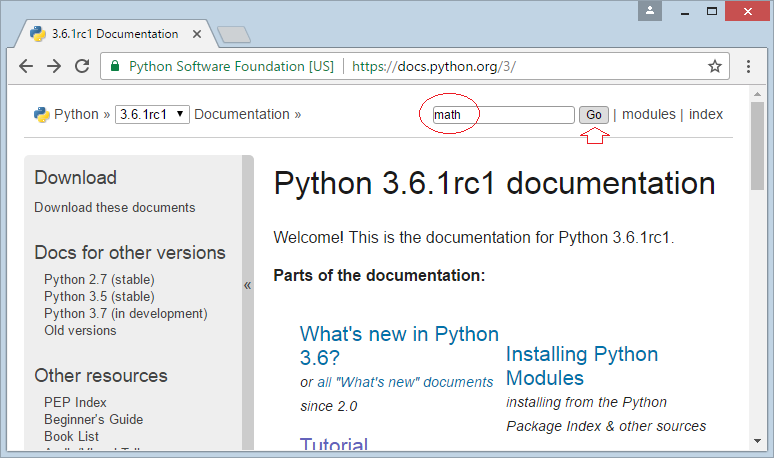The width and height of the screenshot is (774, 458).
Task: Open the Chrome three-dot menu
Action: pyautogui.click(x=748, y=66)
